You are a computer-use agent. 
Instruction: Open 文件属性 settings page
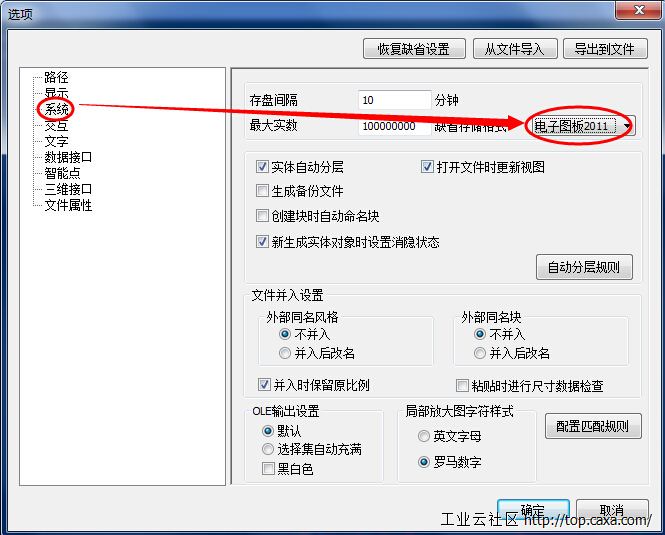click(68, 205)
